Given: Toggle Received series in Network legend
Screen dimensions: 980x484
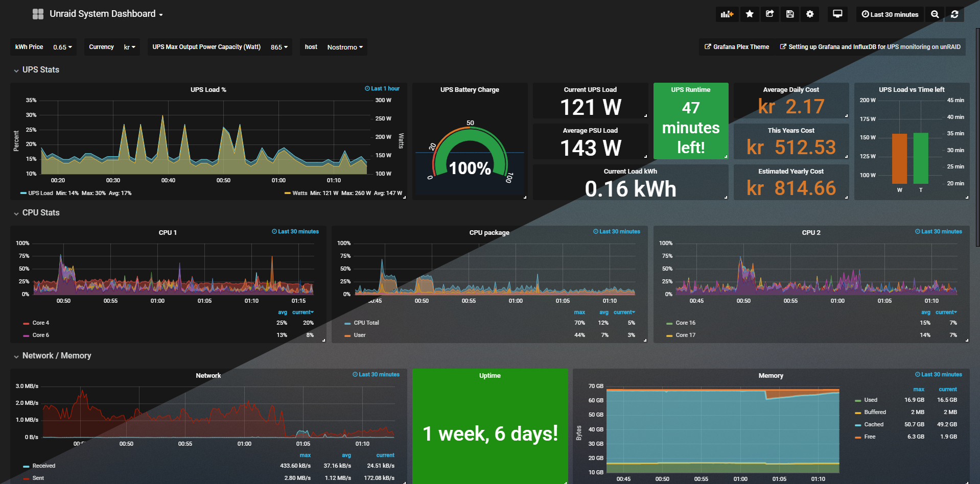Looking at the screenshot, I should pos(43,466).
